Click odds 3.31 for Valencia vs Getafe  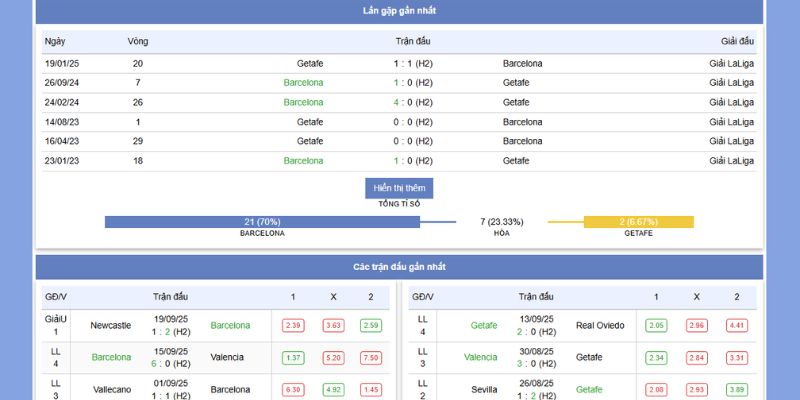737,358
